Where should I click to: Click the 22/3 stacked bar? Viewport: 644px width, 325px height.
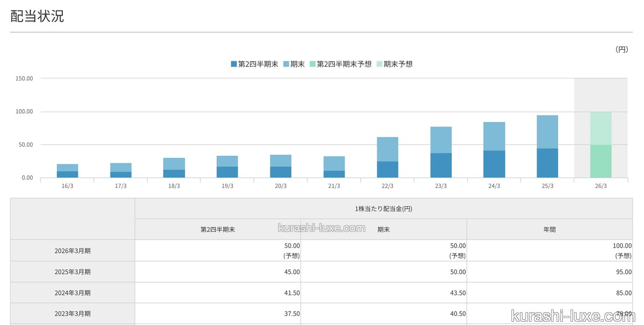pos(387,157)
